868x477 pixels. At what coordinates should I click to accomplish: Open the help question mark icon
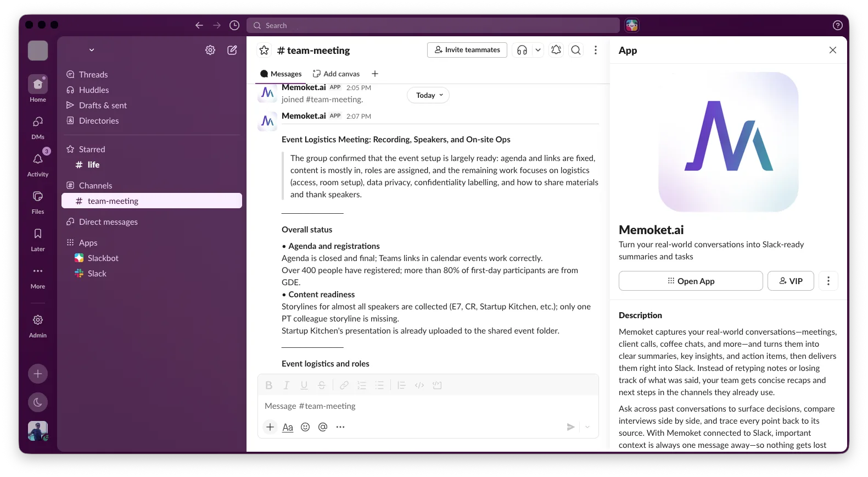[837, 25]
